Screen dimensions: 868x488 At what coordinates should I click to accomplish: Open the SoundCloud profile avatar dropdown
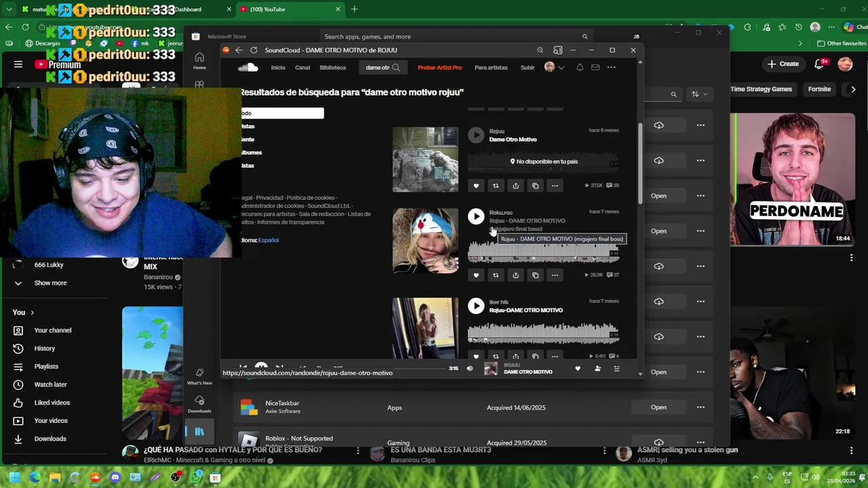pyautogui.click(x=554, y=67)
